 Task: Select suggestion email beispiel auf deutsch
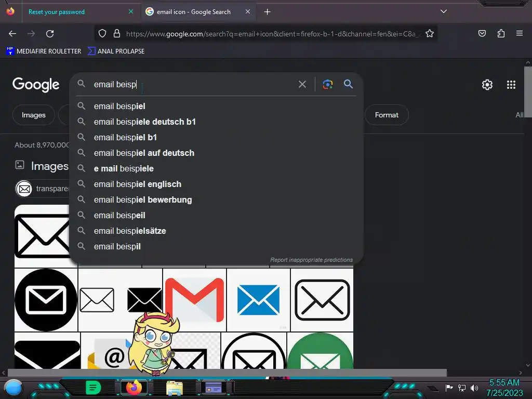[216, 153]
